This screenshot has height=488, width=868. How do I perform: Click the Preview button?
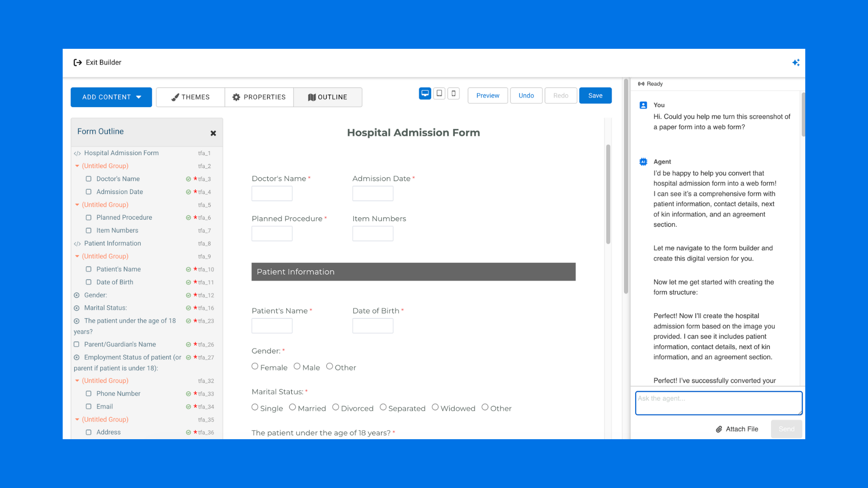pos(487,95)
